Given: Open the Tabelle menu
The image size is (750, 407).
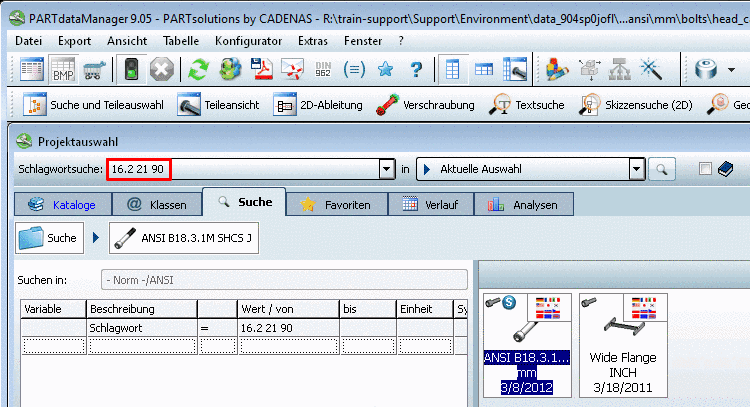Looking at the screenshot, I should pos(181,41).
